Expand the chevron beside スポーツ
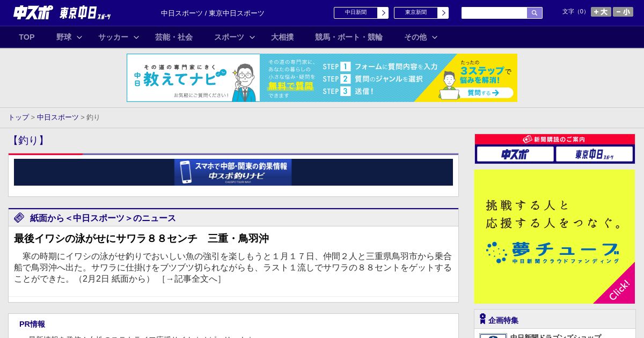Image resolution: width=644 pixels, height=338 pixels. (252, 37)
